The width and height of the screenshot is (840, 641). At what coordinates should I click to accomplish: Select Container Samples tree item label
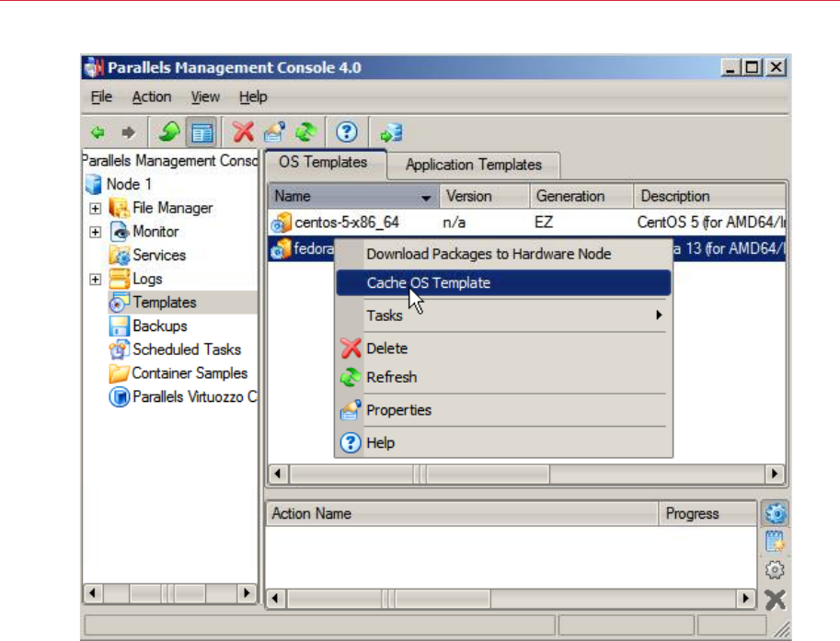(190, 373)
